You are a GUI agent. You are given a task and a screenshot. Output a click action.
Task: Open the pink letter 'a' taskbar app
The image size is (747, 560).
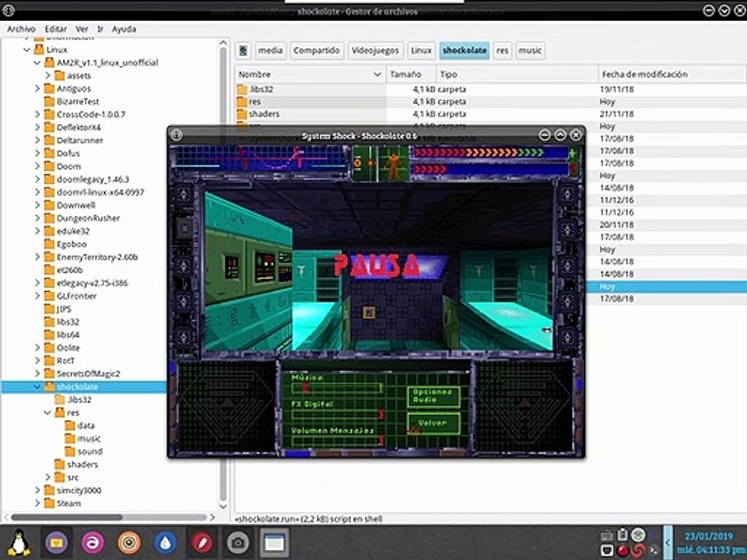pos(93,542)
